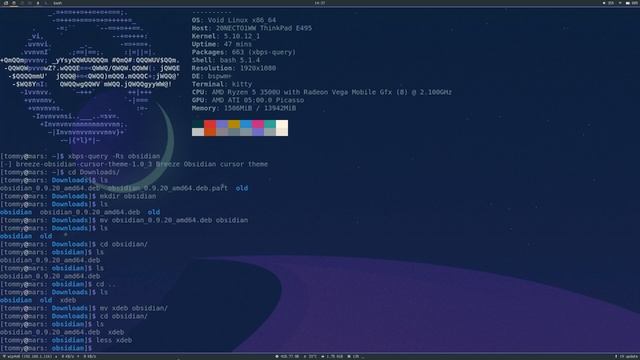Click the 'Host: ThinkPad E495' line
The height and width of the screenshot is (360, 640).
tap(252, 28)
